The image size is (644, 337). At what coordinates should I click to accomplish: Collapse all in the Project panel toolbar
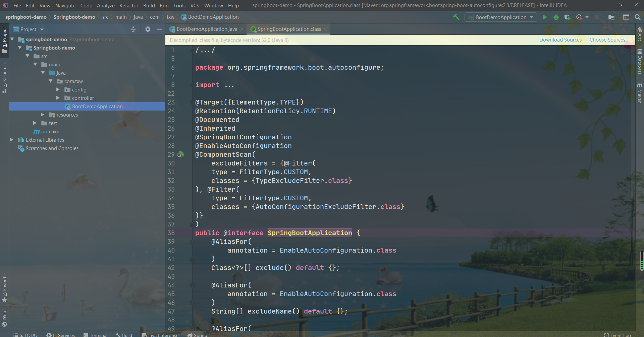(x=133, y=29)
